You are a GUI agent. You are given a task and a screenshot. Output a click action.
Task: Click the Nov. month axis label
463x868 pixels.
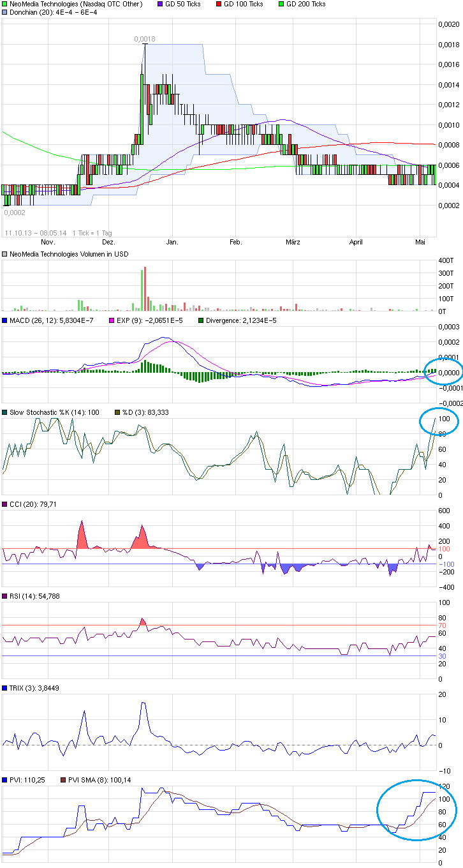click(x=47, y=242)
